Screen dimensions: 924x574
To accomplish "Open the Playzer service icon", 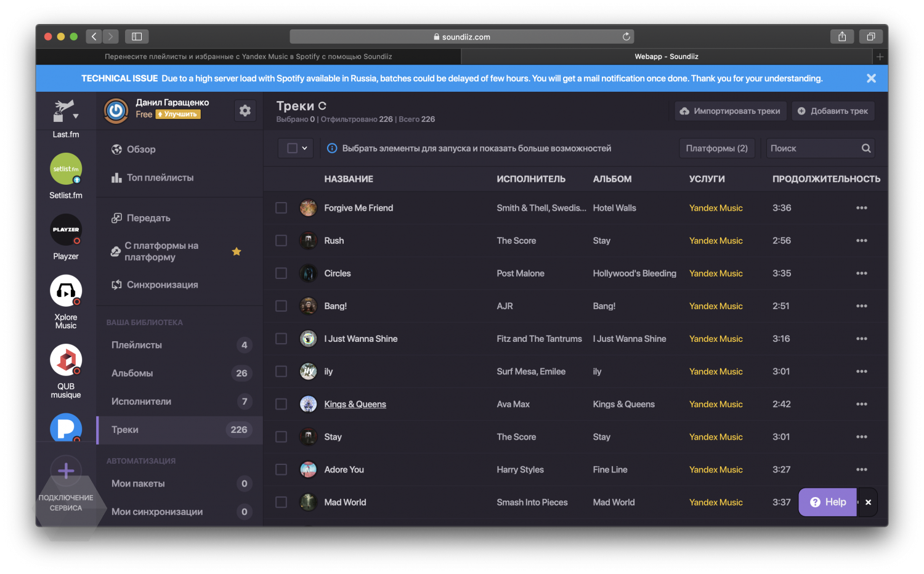I will point(66,229).
